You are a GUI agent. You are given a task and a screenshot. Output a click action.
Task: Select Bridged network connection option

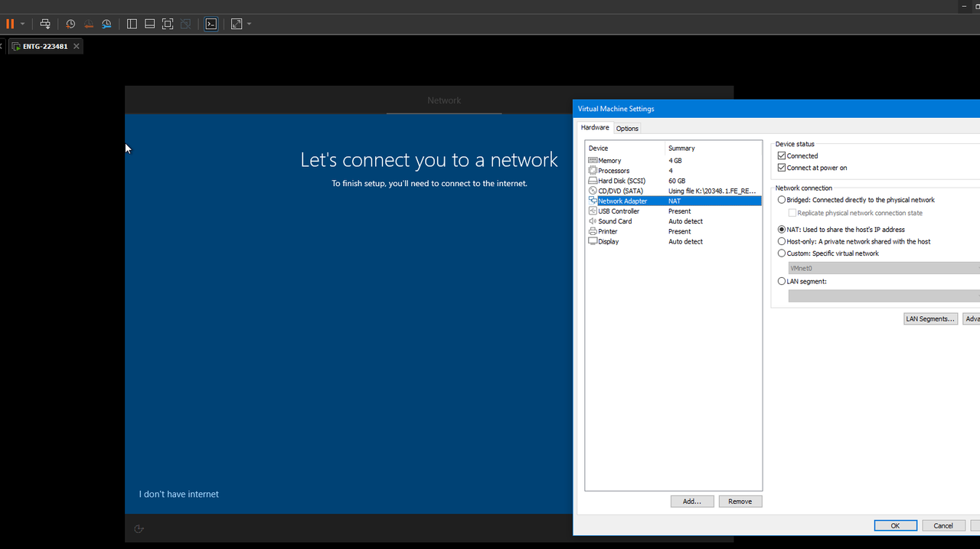tap(782, 200)
